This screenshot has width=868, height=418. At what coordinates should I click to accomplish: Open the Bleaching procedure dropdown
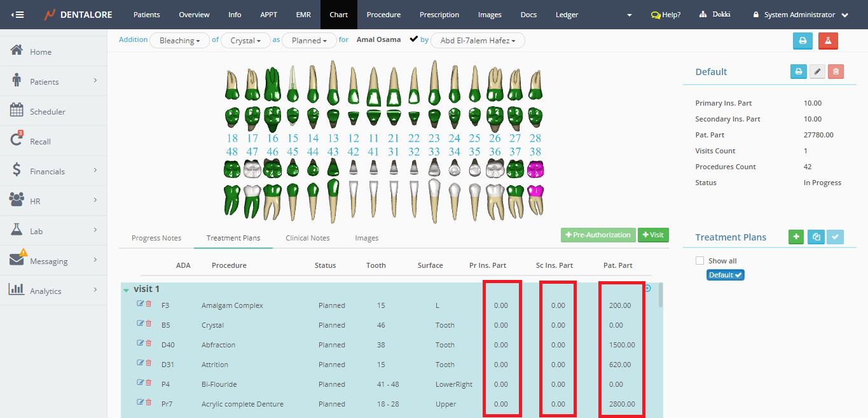pos(179,41)
